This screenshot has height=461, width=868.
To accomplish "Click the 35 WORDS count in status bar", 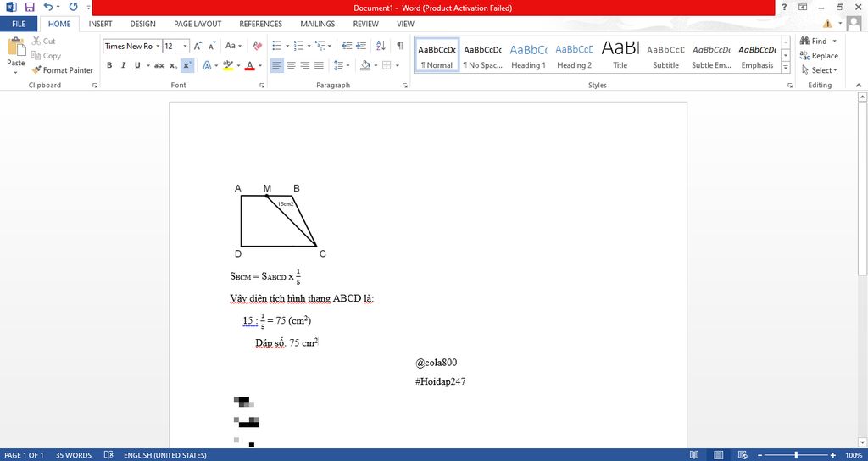I will [74, 455].
